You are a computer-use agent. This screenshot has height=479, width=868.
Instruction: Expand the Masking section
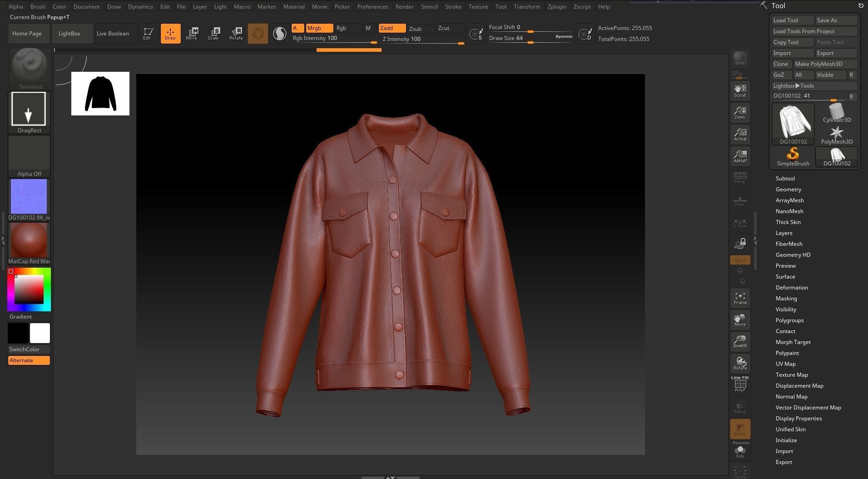pyautogui.click(x=786, y=299)
